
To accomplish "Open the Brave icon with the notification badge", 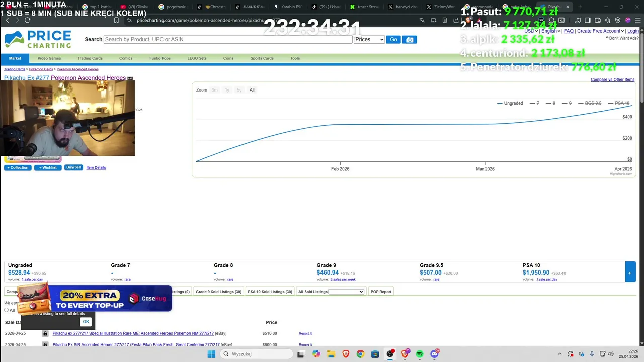I will 405,354.
